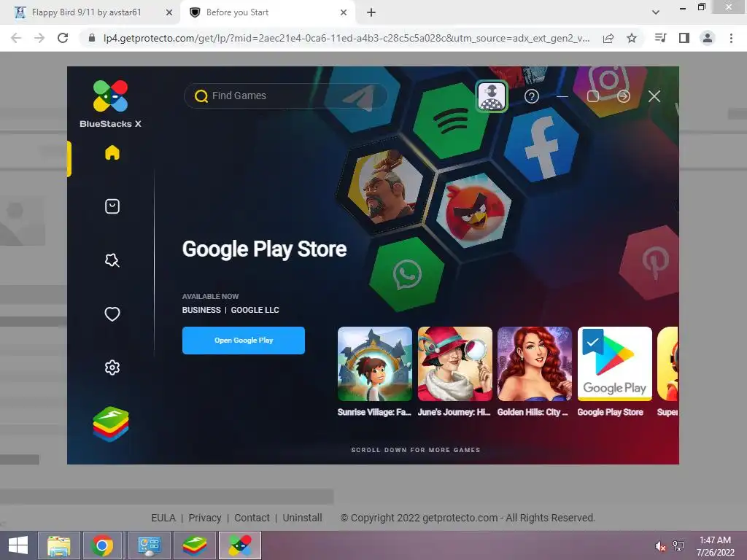Open BlueStacks X taskbar icon
The height and width of the screenshot is (560, 747).
(x=240, y=545)
